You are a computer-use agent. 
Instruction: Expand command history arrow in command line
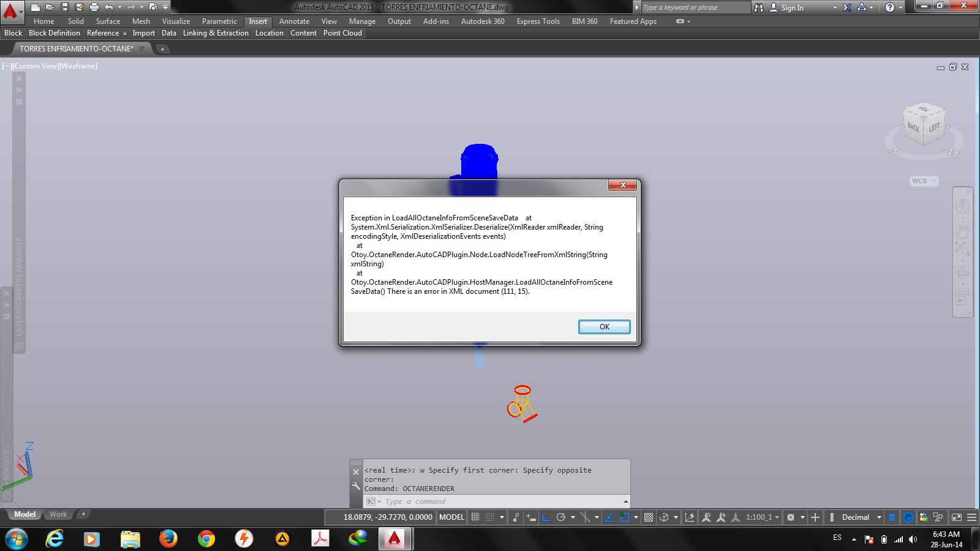point(625,501)
